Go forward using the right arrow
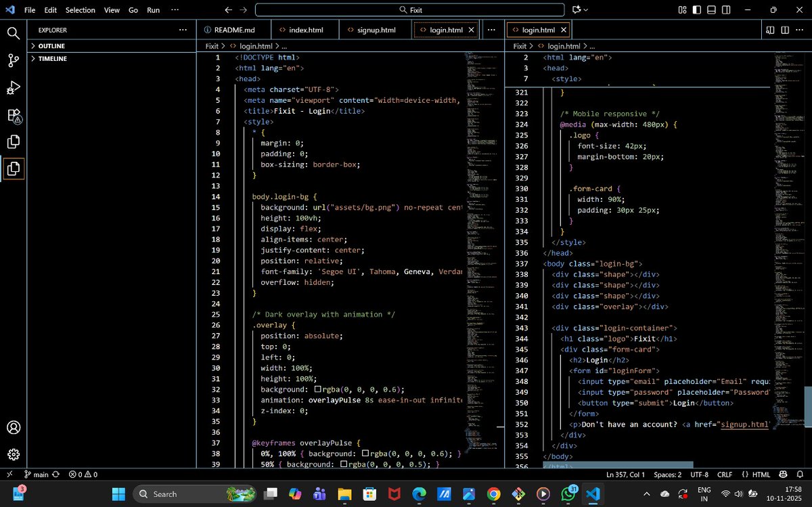This screenshot has width=812, height=507. tap(244, 10)
